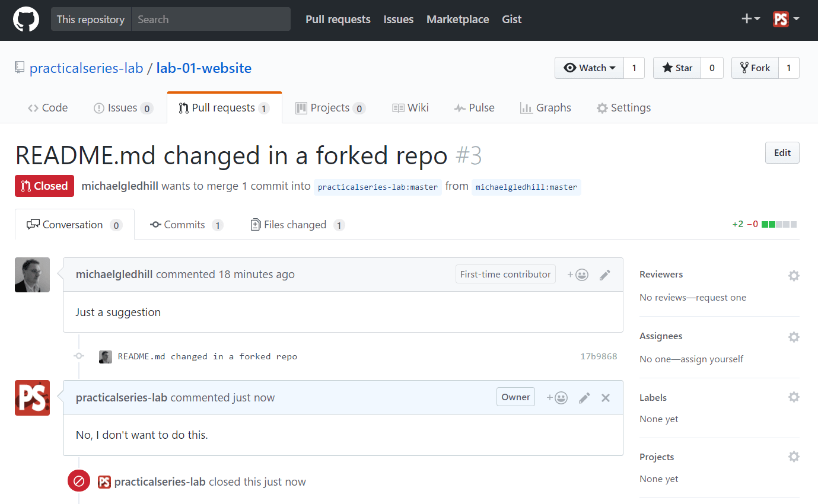Show the Conversation tab
This screenshot has height=504, width=818.
[75, 225]
